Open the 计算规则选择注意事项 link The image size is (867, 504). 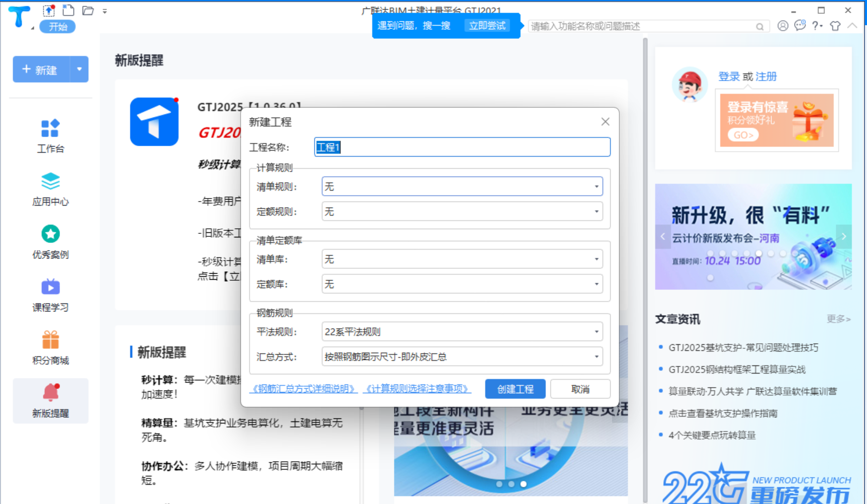tap(417, 389)
